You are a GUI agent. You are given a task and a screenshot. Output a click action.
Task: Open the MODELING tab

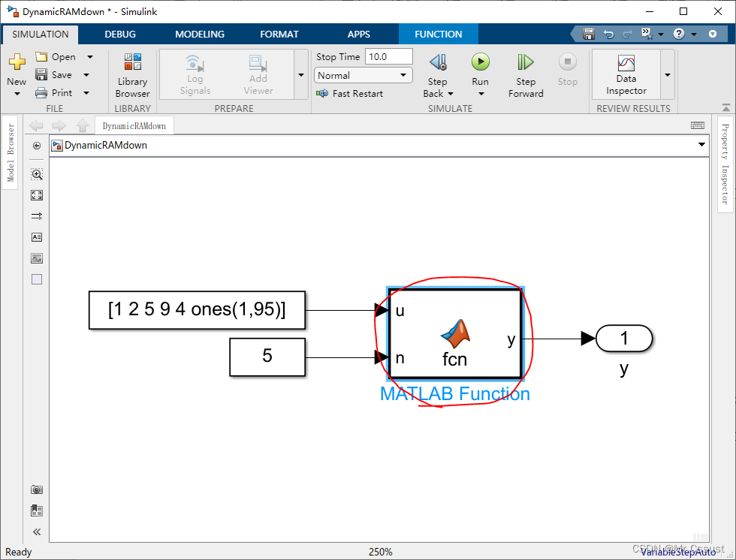tap(200, 35)
